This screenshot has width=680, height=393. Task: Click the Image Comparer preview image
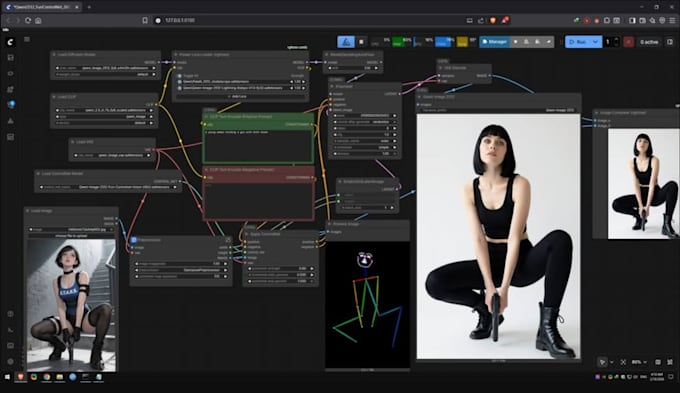point(643,183)
